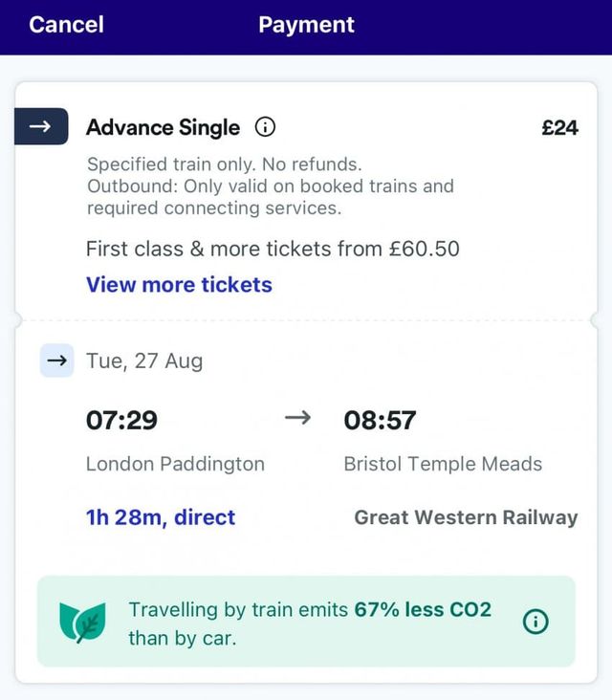Tap Bristol Temple Meads station name
The image size is (612, 700).
point(443,465)
